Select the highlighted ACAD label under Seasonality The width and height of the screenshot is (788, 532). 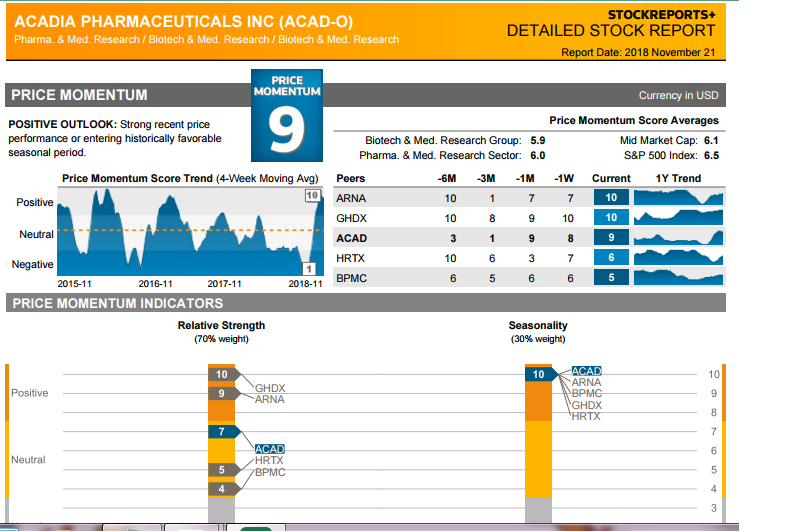point(586,371)
